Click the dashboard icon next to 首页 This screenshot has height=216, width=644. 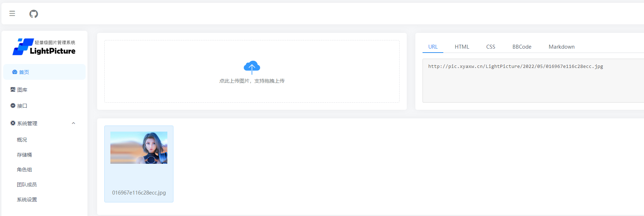coord(15,72)
